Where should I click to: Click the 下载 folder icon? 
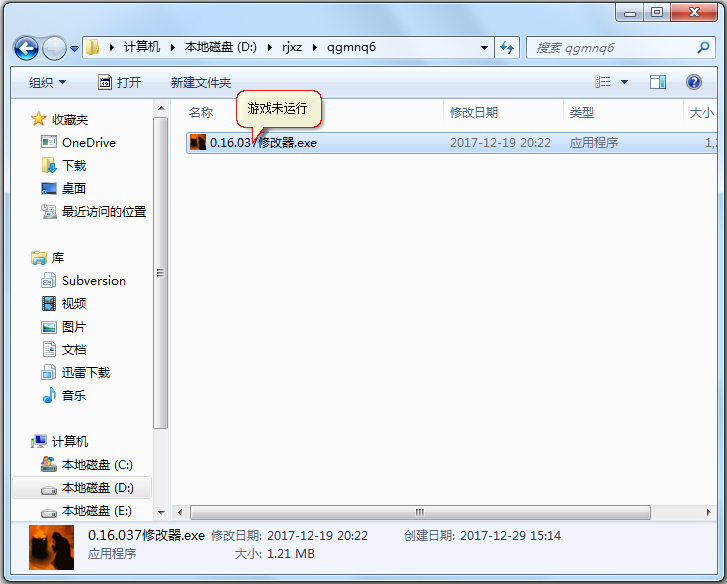coord(49,165)
